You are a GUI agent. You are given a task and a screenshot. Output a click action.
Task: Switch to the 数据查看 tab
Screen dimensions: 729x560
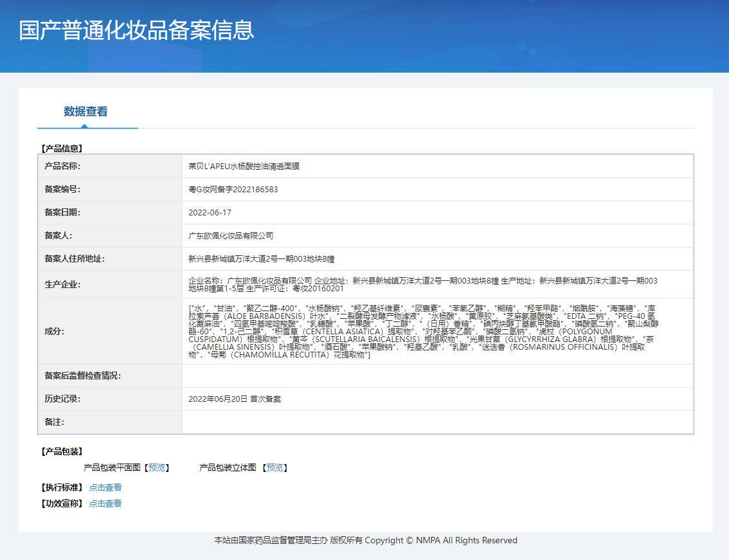[x=85, y=112]
